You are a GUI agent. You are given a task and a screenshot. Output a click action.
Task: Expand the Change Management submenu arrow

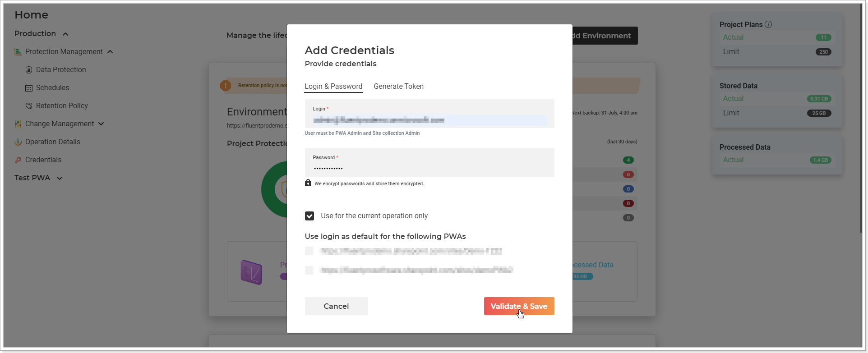[101, 124]
